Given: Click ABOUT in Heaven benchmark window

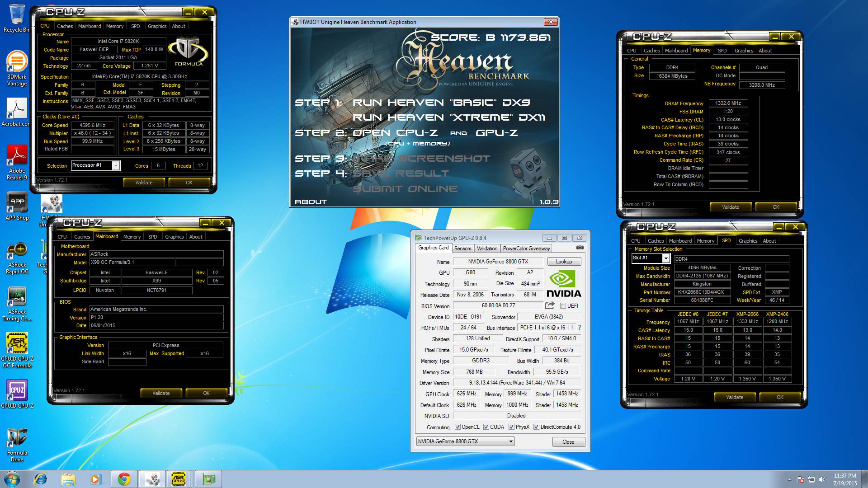Looking at the screenshot, I should click(311, 202).
